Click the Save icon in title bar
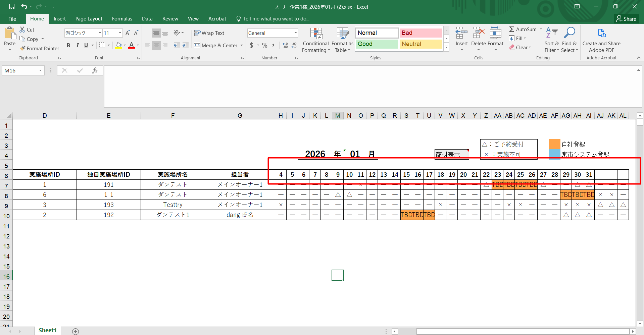Image resolution: width=644 pixels, height=335 pixels. 12,6
